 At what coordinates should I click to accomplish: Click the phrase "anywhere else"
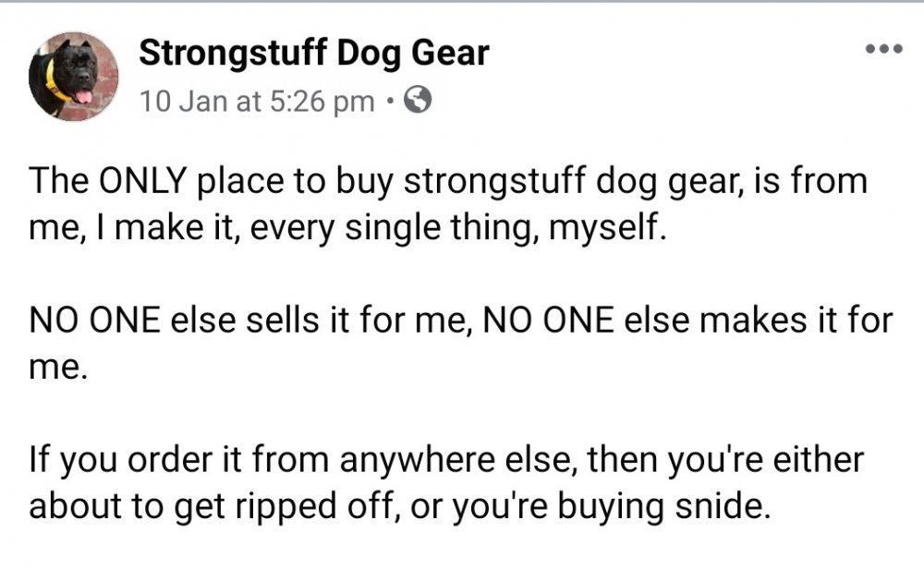[x=456, y=460]
